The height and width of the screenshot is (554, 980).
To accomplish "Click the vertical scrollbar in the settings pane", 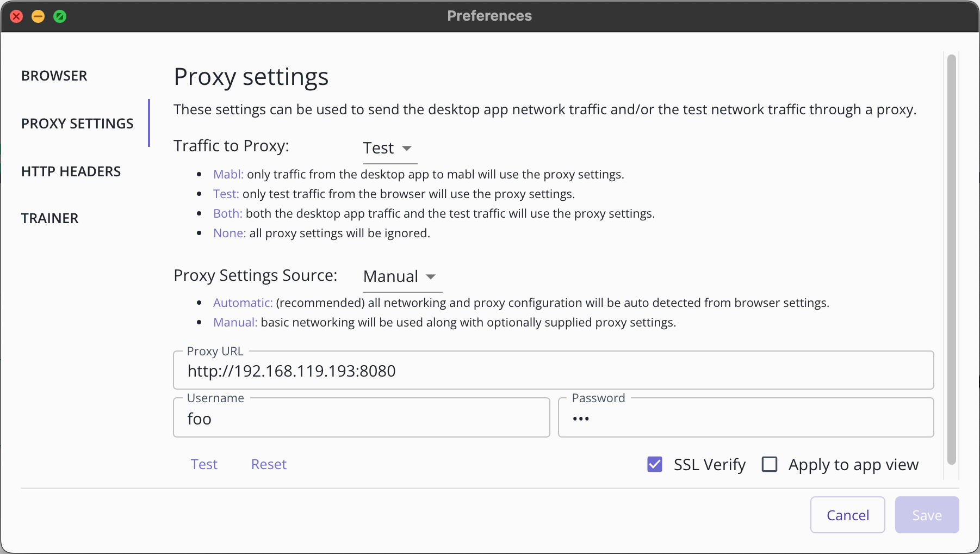I will 951,260.
